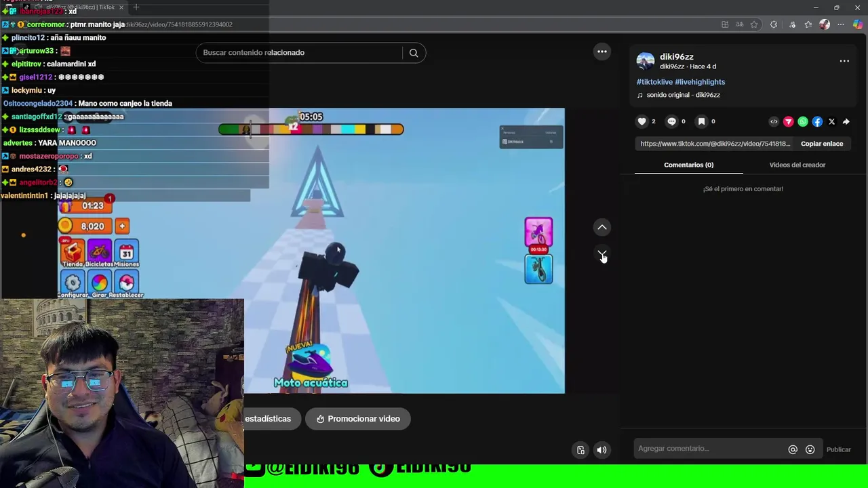The width and height of the screenshot is (868, 488).
Task: Open Misiones calendar icon in game
Action: click(127, 253)
